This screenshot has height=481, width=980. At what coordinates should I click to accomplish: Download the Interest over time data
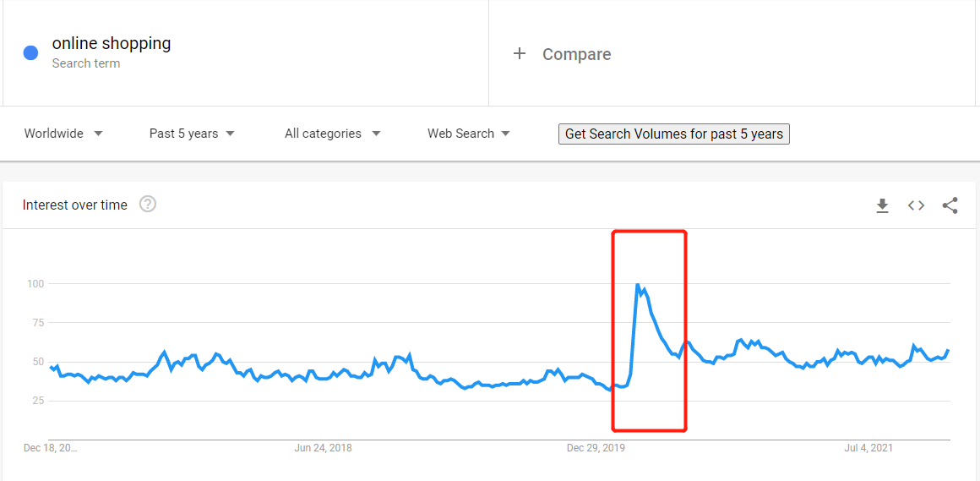pyautogui.click(x=882, y=205)
